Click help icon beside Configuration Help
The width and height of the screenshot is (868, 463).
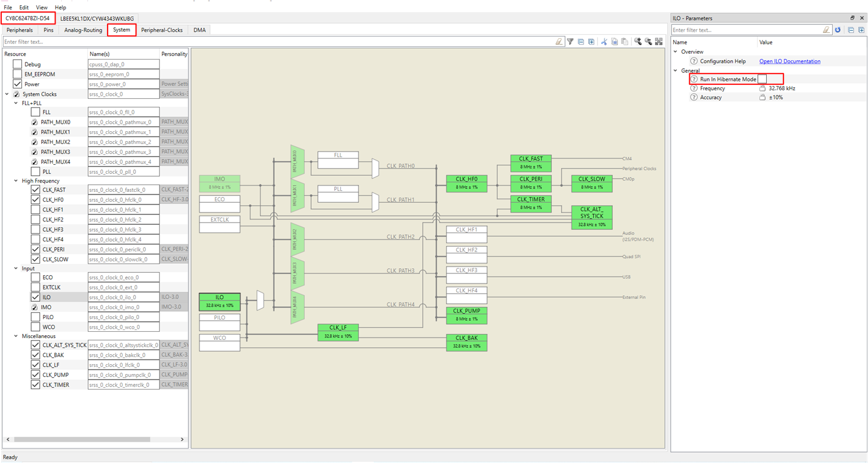pos(694,61)
